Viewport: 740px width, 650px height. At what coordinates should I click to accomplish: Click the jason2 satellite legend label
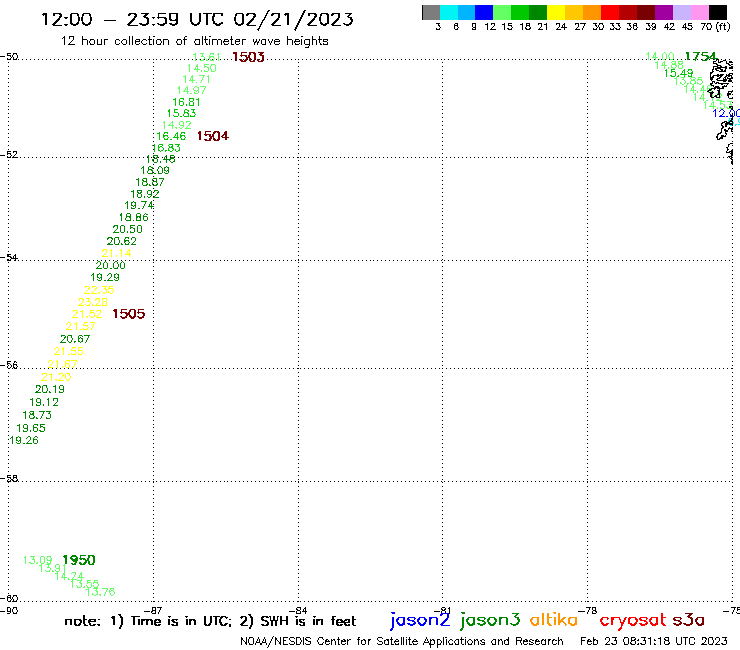[x=420, y=620]
